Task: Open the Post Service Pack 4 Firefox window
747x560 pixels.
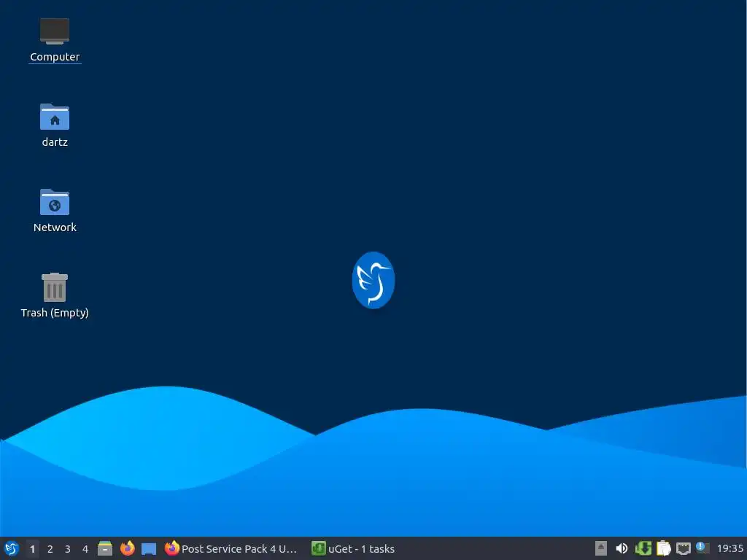Action: [x=231, y=548]
